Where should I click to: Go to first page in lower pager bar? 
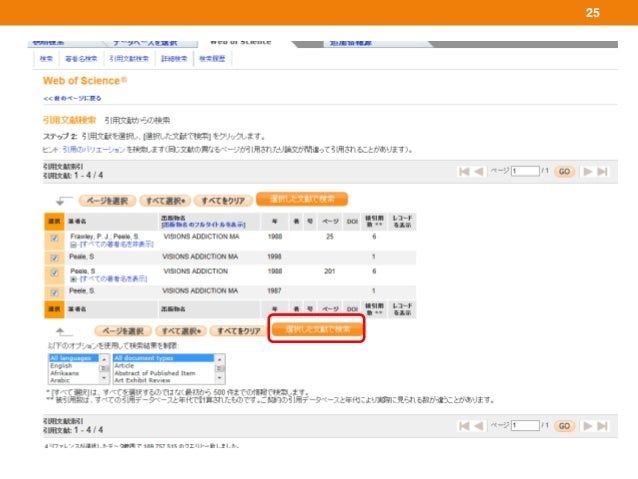(464, 426)
